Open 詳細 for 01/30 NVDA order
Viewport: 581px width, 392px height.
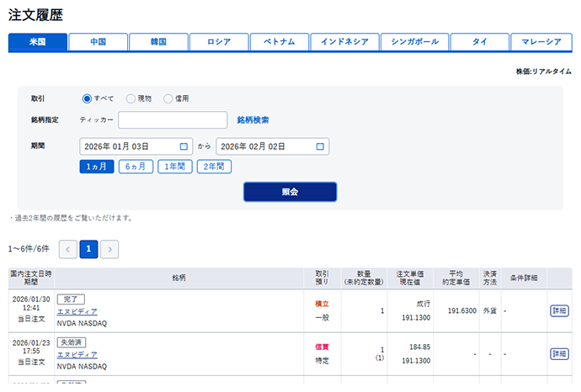coord(559,310)
